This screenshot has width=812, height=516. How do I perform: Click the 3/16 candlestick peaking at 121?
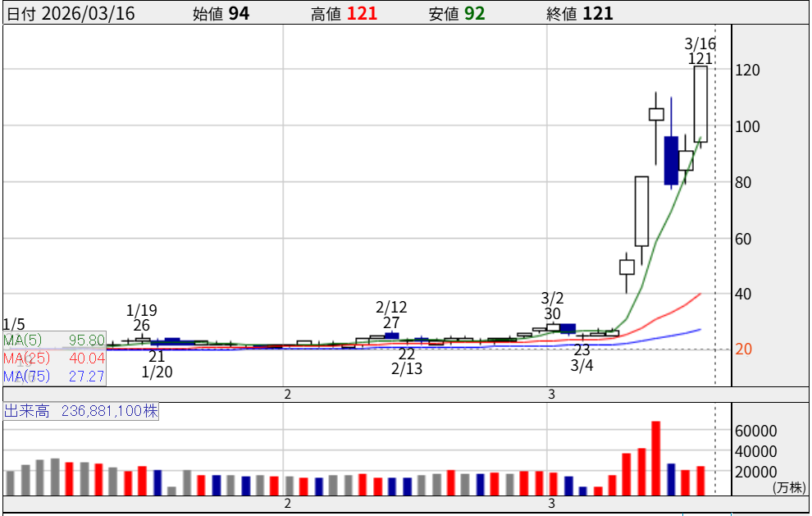coord(700,104)
